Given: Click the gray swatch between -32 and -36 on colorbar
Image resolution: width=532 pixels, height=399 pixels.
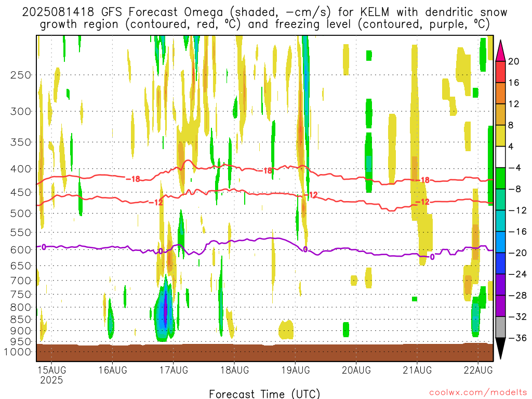Looking at the screenshot, I should [x=500, y=327].
